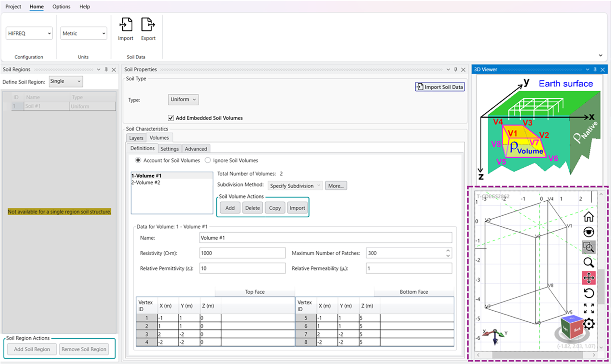Viewport: 611px width, 364px height.
Task: Open the Project menu
Action: pos(13,7)
